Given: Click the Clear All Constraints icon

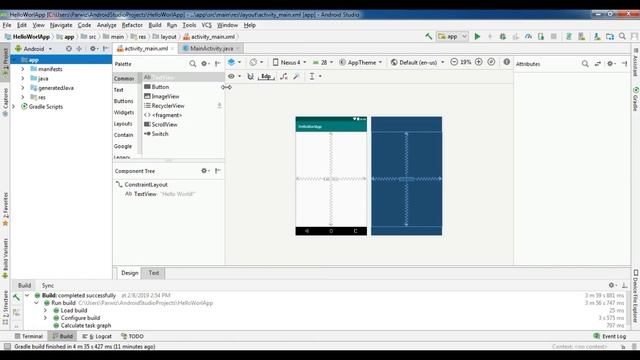Looking at the screenshot, I should tap(284, 76).
